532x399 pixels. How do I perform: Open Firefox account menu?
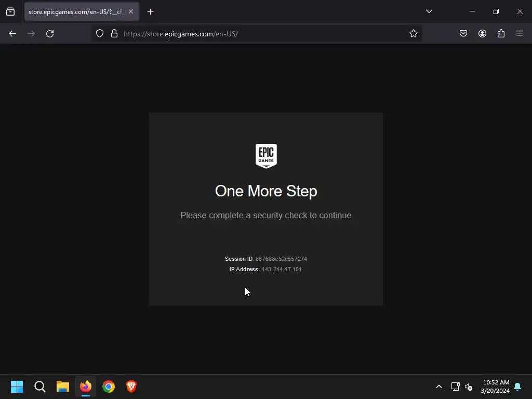coord(482,34)
